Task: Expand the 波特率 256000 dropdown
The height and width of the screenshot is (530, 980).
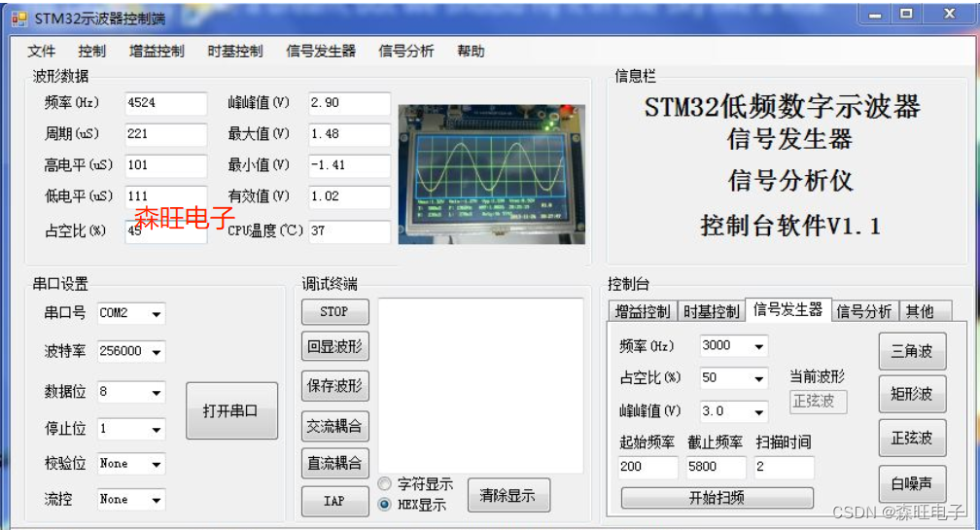Action: [x=157, y=352]
